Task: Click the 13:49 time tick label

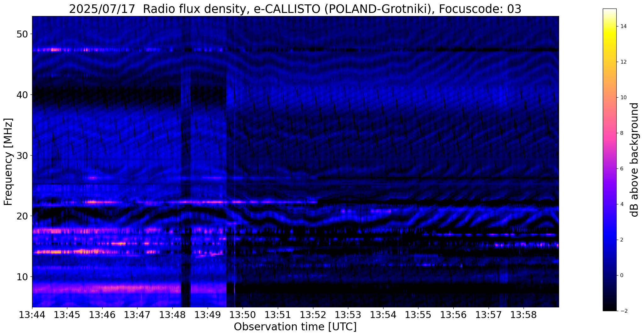Action: (207, 315)
